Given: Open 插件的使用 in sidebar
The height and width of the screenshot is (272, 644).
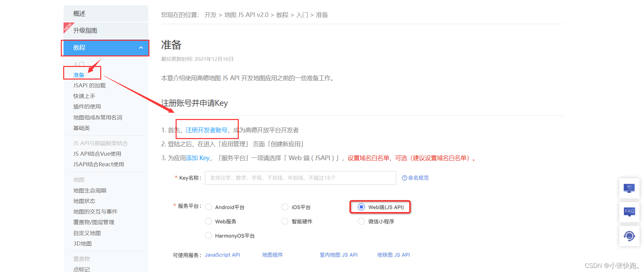Looking at the screenshot, I should (87, 107).
